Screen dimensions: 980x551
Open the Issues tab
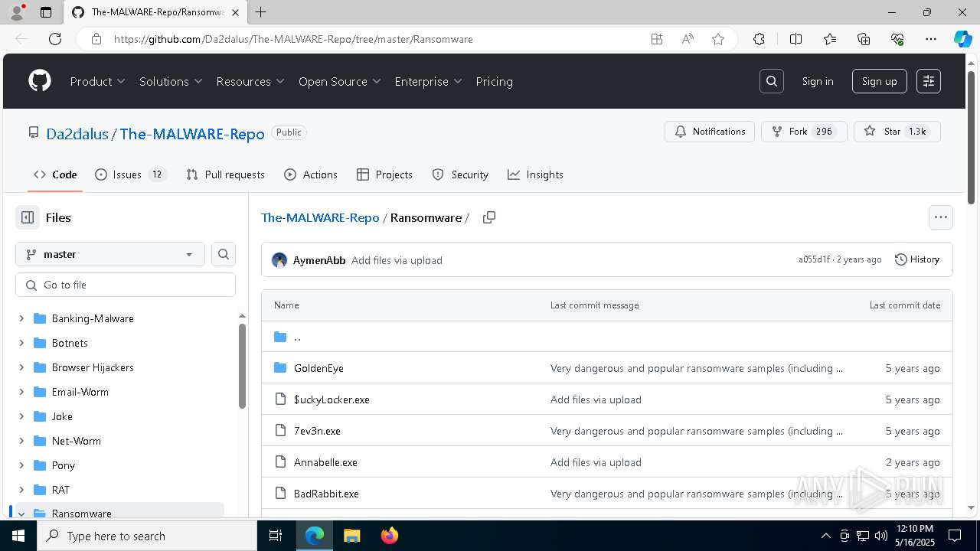coord(130,174)
